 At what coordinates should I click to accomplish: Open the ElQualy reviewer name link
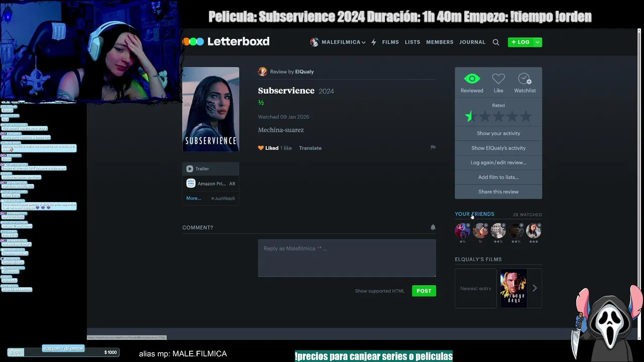point(304,72)
